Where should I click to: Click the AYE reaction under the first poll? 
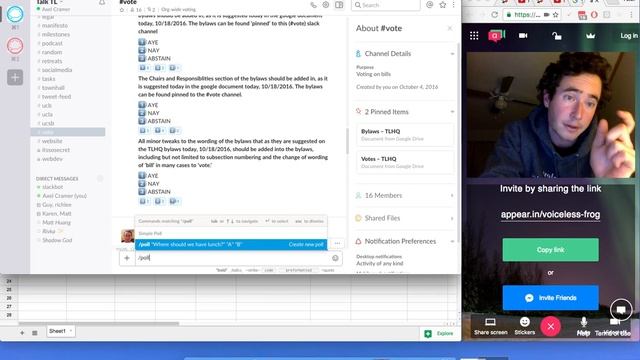point(144,68)
